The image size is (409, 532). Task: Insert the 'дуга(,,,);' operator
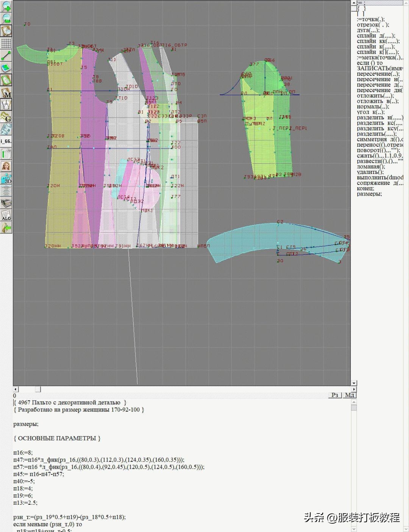(368, 30)
